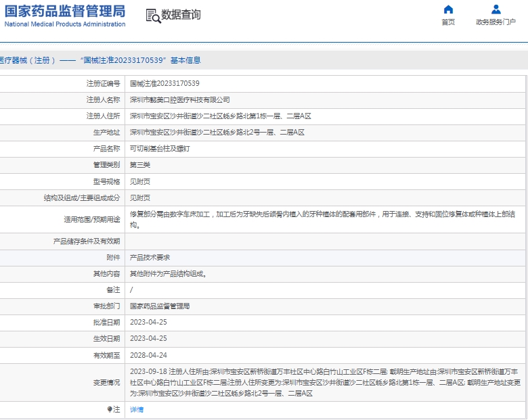528x420 pixels.
Task: Click the 2023-04-25 value beside 生效日期
Action: pos(148,339)
